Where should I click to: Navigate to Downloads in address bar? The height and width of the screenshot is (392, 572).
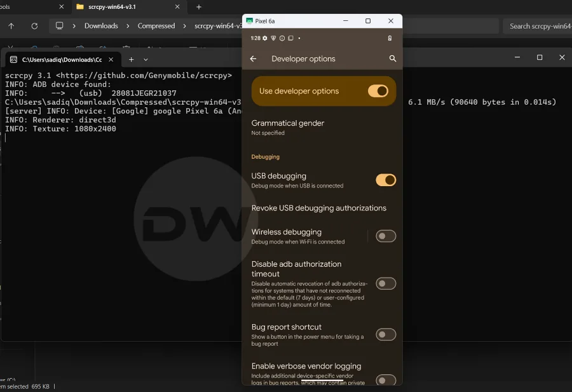101,26
